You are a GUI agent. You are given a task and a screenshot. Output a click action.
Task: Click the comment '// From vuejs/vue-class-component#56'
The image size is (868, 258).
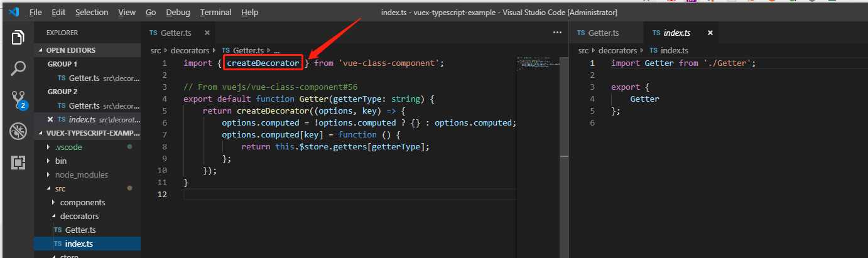pos(271,87)
